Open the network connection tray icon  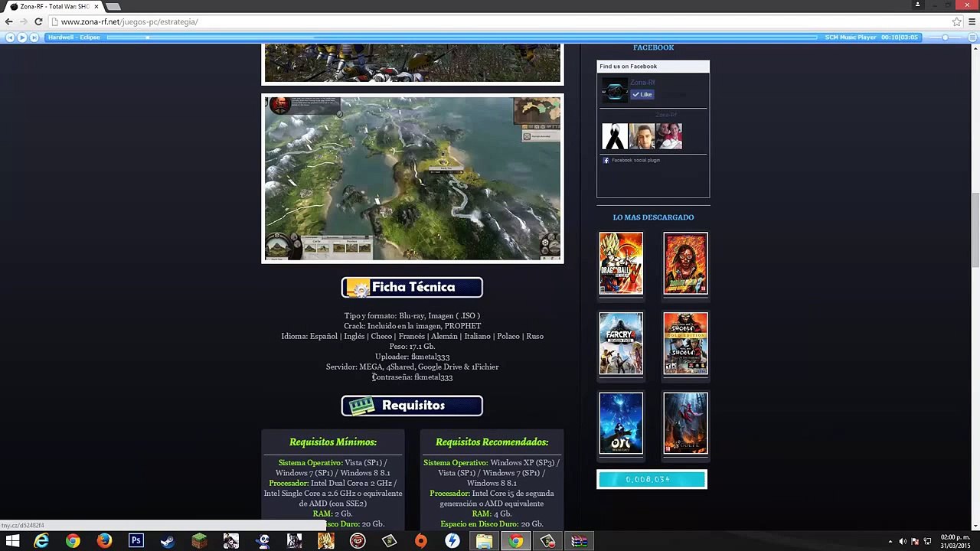[x=927, y=542]
